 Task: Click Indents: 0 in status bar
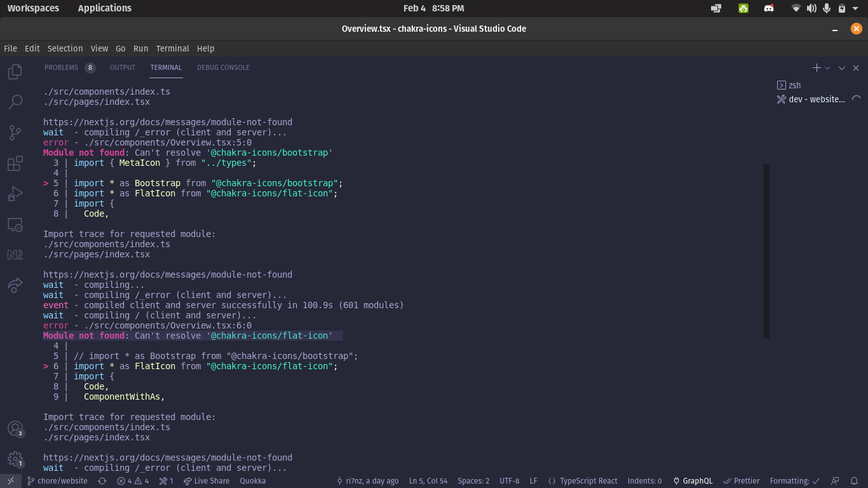(644, 481)
